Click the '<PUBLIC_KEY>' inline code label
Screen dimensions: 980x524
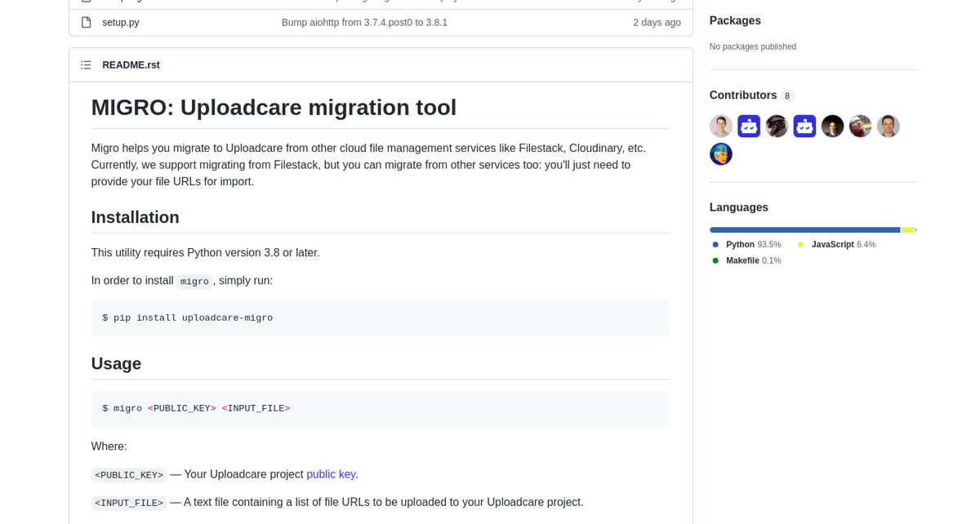coord(129,475)
